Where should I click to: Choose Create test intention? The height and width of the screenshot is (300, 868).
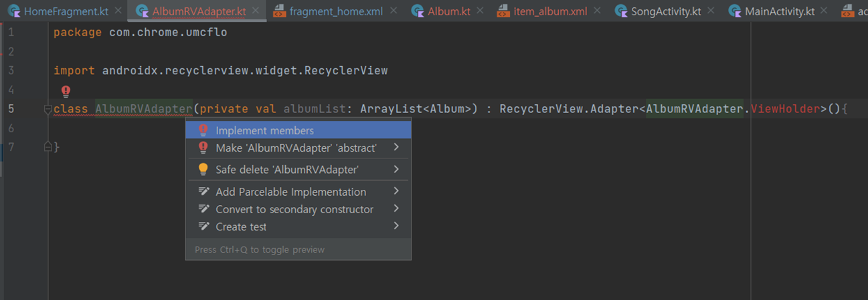click(x=298, y=227)
